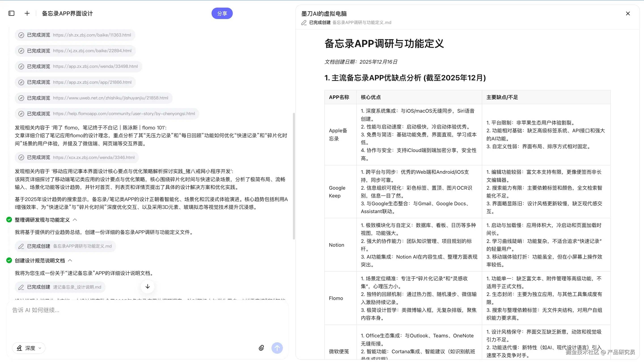
Task: Click the paperclip attachment icon
Action: [261, 348]
